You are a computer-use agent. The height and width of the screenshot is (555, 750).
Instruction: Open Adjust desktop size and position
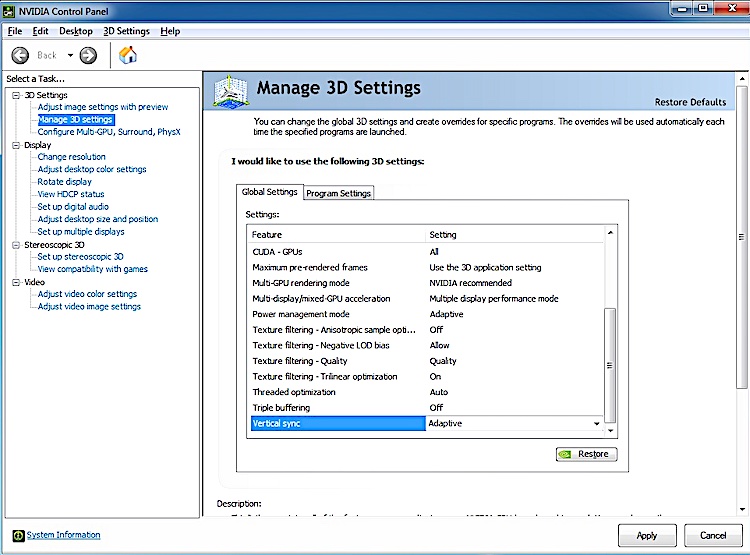click(x=98, y=219)
